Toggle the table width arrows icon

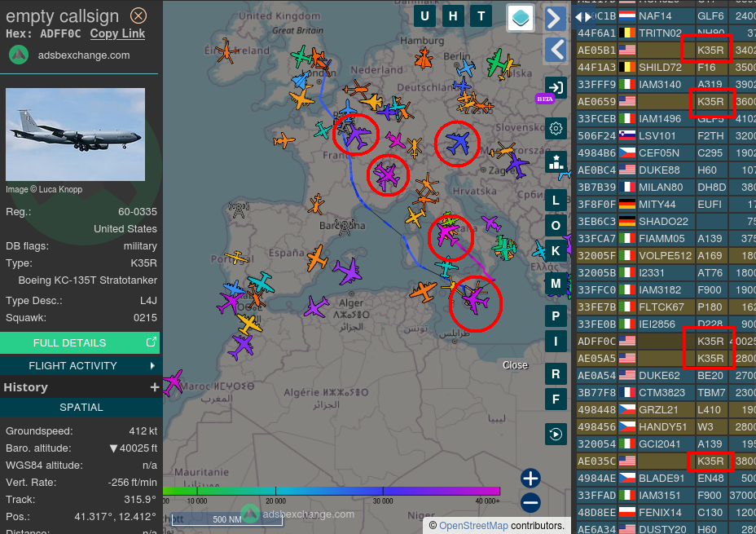583,17
